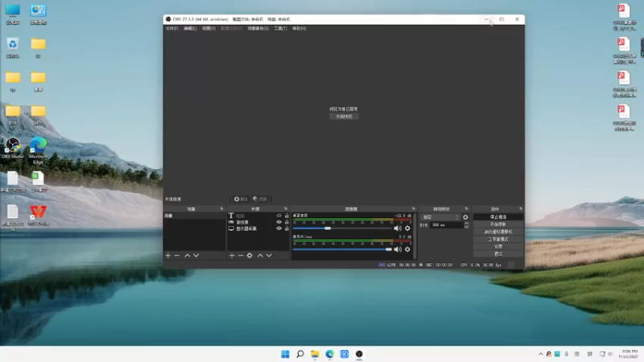This screenshot has width=644, height=362.
Task: Select the display capture monitor icon
Action: (x=231, y=228)
